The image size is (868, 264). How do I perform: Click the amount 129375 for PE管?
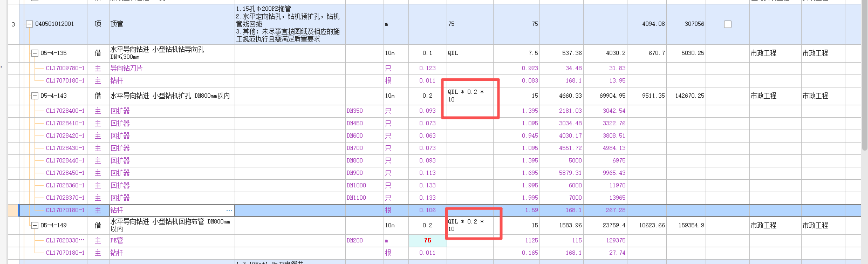click(616, 241)
